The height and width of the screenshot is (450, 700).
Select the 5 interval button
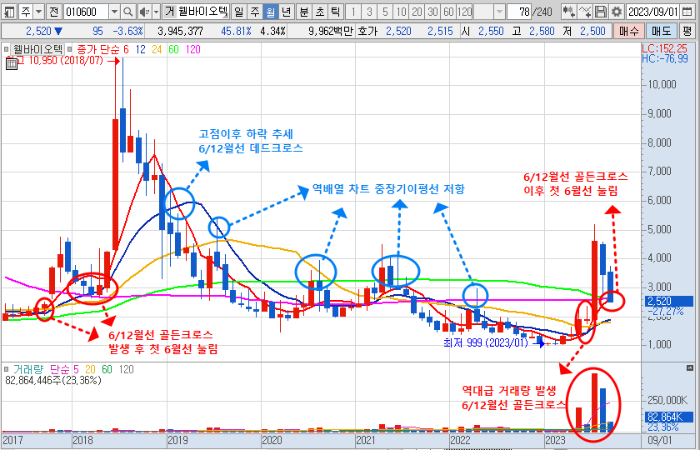coord(385,12)
